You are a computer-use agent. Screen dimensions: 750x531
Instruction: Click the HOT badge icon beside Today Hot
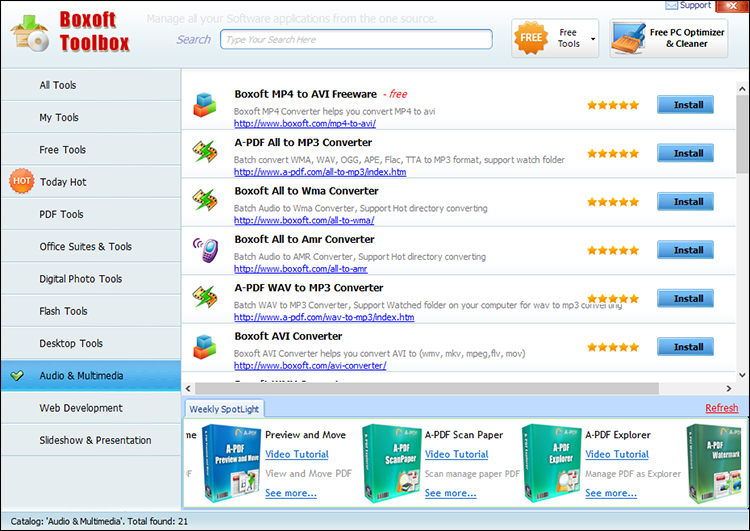22,181
